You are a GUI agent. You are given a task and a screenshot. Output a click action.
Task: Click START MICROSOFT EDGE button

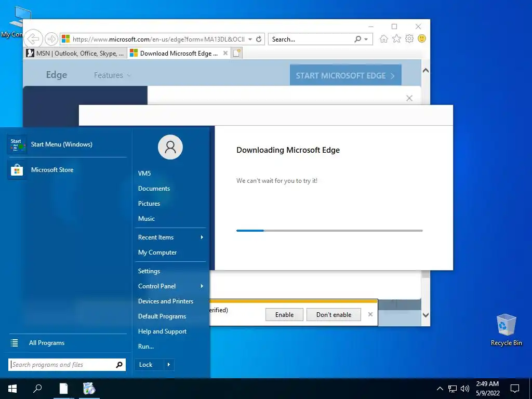[x=345, y=75]
